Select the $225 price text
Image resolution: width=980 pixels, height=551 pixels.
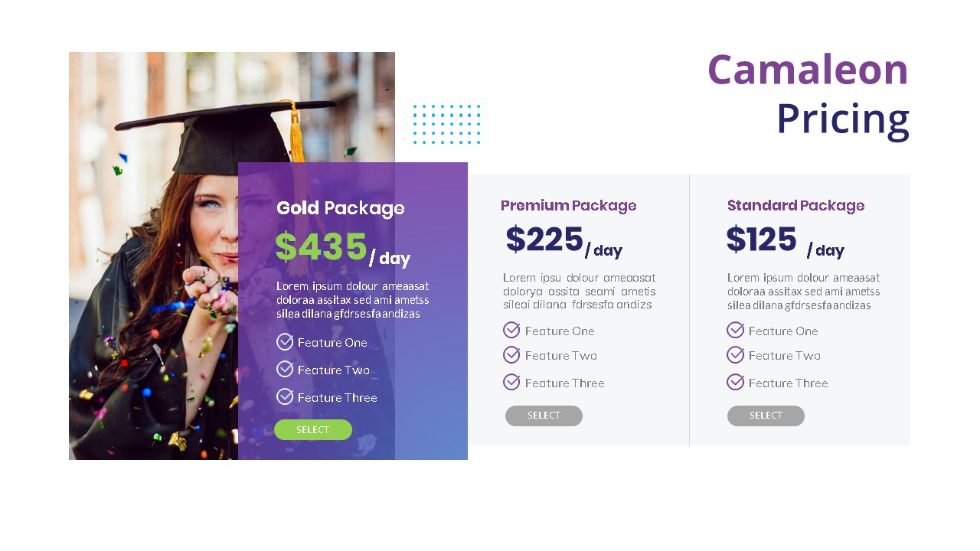pyautogui.click(x=544, y=240)
